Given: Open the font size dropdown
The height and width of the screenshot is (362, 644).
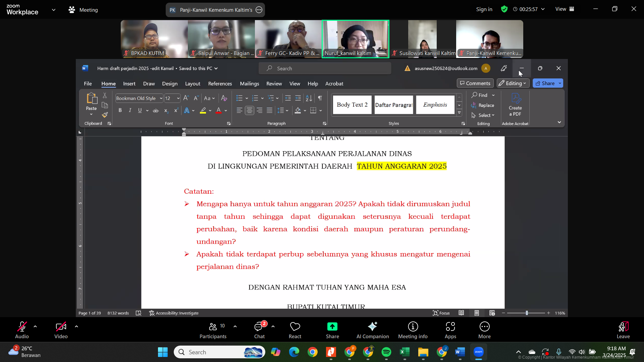Looking at the screenshot, I should click(178, 98).
